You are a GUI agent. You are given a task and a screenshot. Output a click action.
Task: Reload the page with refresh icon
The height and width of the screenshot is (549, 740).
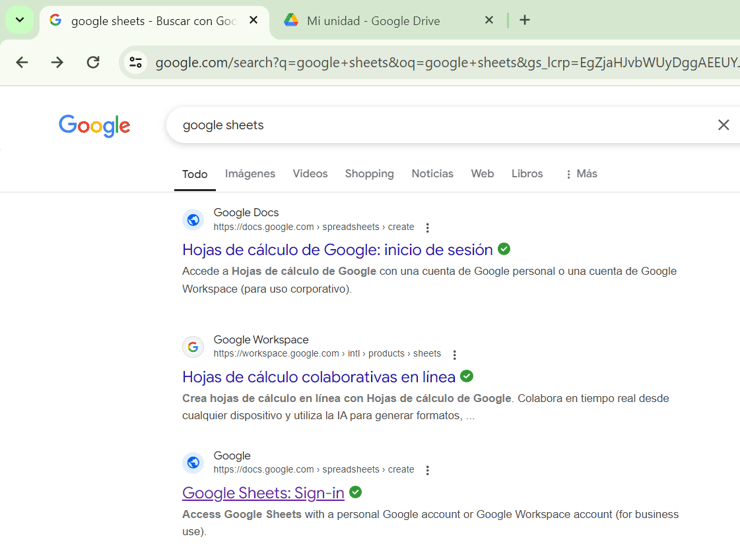tap(93, 62)
